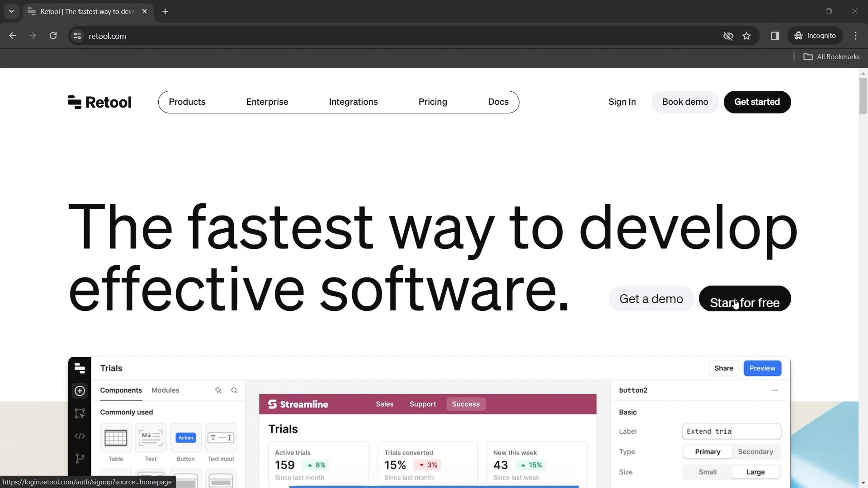
Task: Open the browser side panel
Action: [x=775, y=36]
